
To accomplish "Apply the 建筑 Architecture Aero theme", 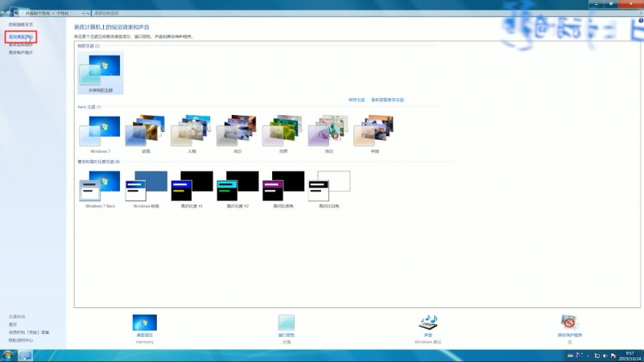I will [146, 134].
